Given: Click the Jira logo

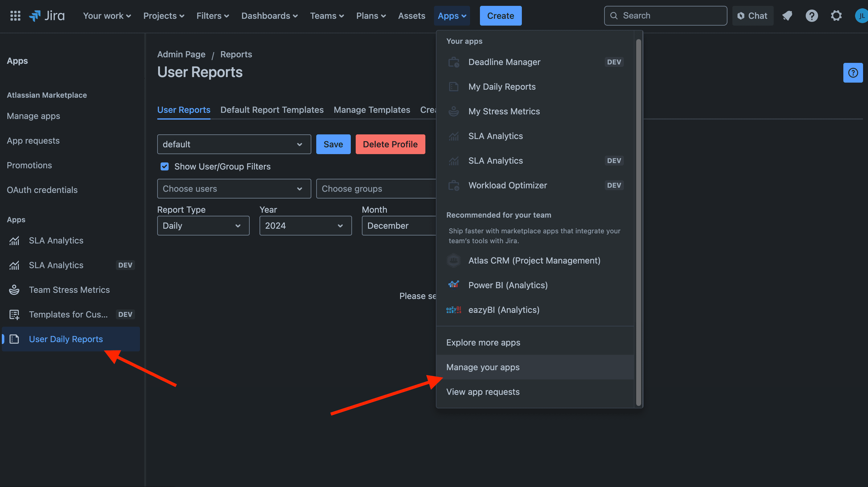Looking at the screenshot, I should (x=47, y=15).
